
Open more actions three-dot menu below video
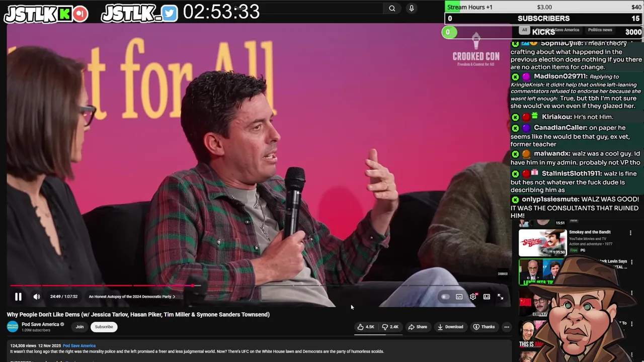coord(507,327)
